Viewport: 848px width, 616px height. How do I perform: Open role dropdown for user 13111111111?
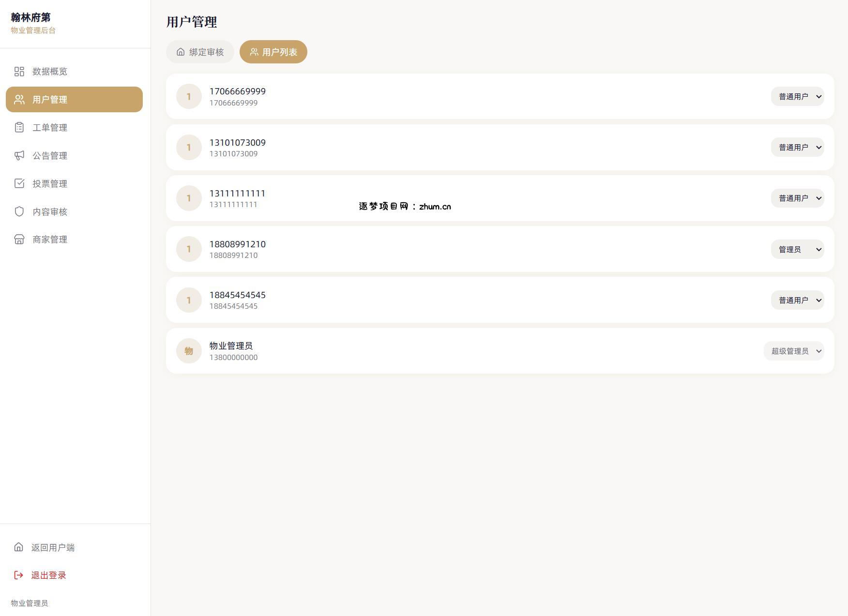[797, 198]
